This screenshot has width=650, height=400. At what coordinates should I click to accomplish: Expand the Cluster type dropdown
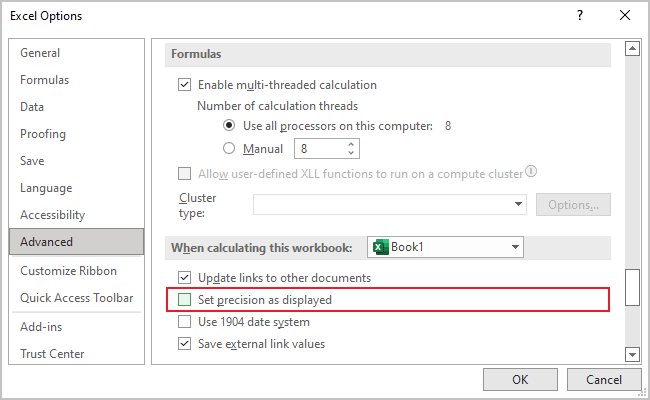519,204
